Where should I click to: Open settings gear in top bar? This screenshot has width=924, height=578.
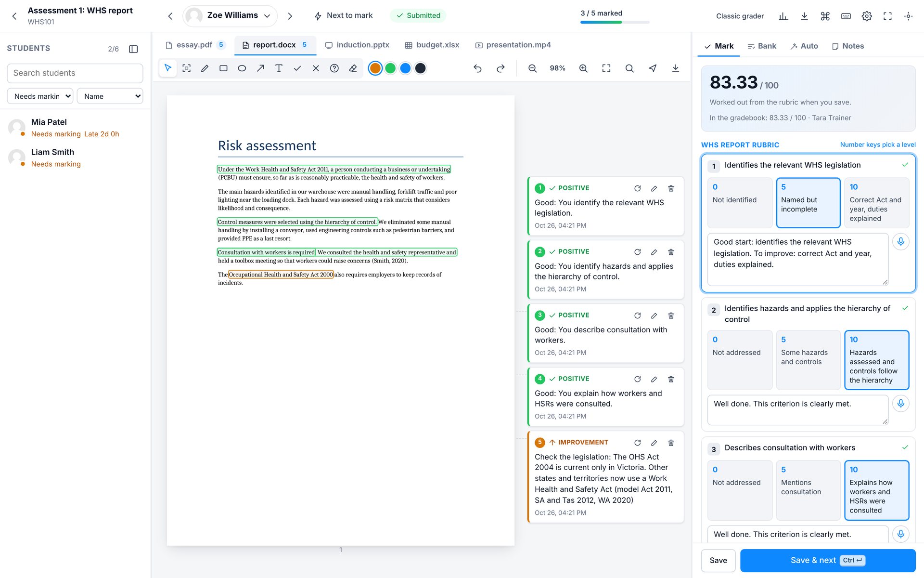867,16
